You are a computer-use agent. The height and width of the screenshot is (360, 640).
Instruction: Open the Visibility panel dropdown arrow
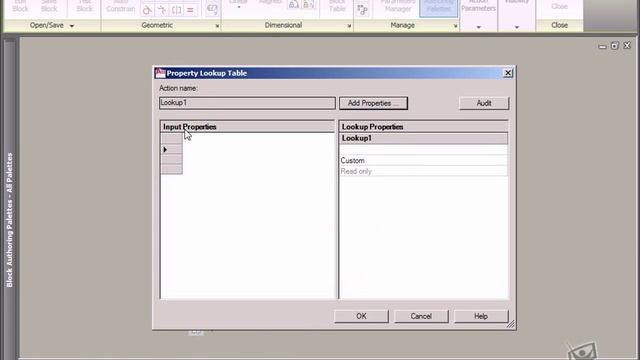point(517,27)
